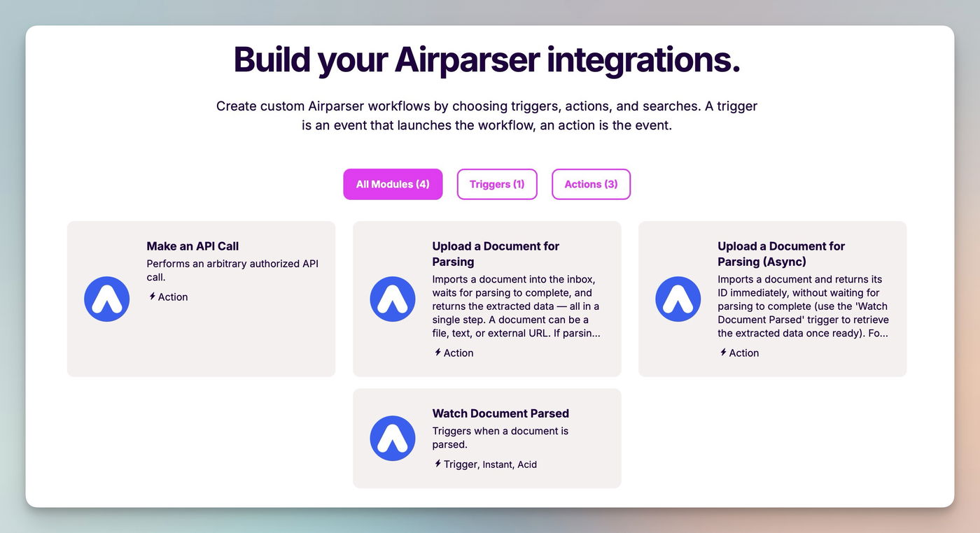Open Upload a Document for Parsing (Async) title
The width and height of the screenshot is (980, 533).
pos(781,254)
